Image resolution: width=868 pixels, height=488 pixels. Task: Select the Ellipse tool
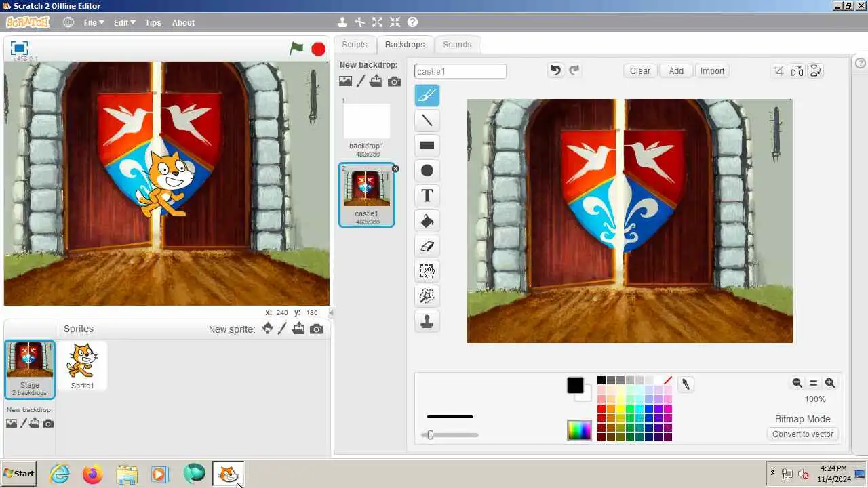(427, 170)
